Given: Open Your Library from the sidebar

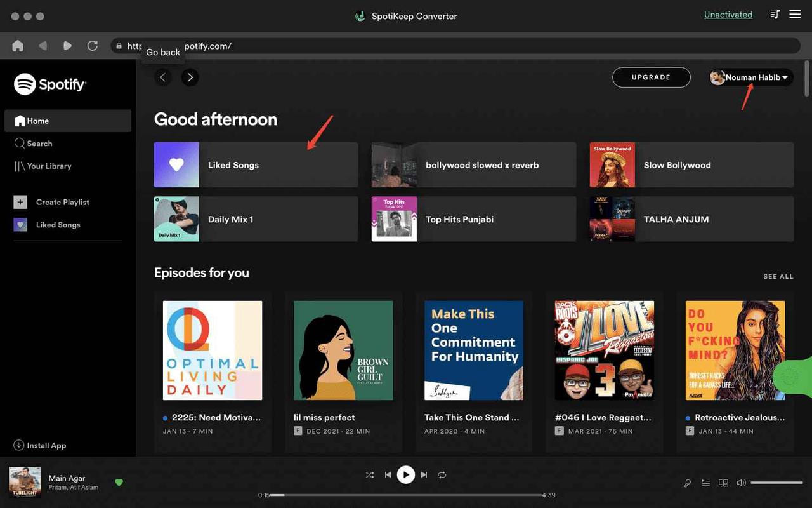Looking at the screenshot, I should click(x=48, y=166).
